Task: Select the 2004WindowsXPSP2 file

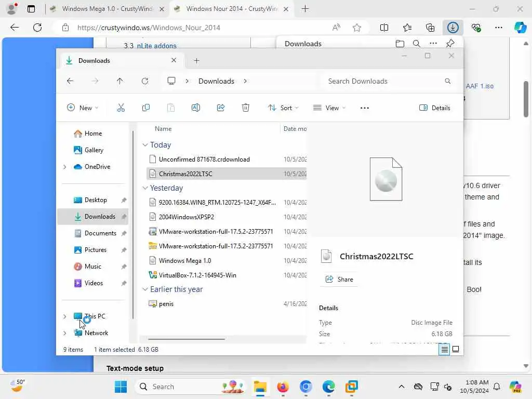Action: click(x=187, y=217)
